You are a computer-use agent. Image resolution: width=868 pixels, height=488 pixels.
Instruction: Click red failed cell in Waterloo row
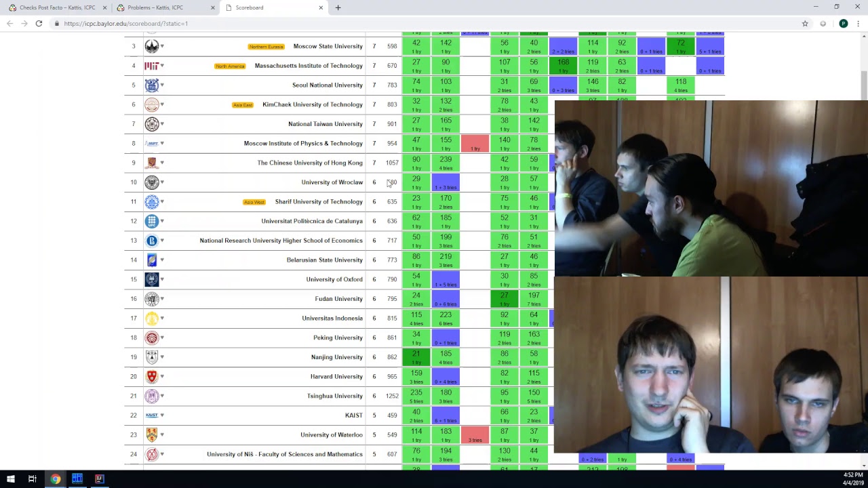click(x=475, y=434)
